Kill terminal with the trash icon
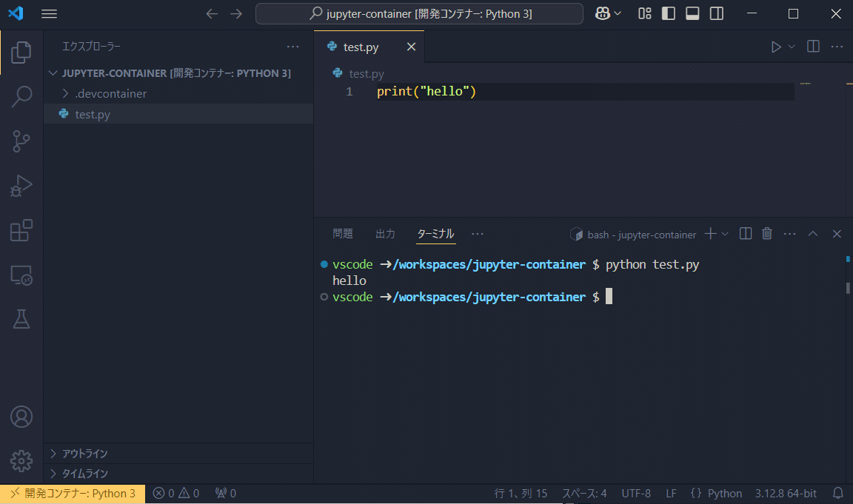The height and width of the screenshot is (504, 853). tap(767, 234)
